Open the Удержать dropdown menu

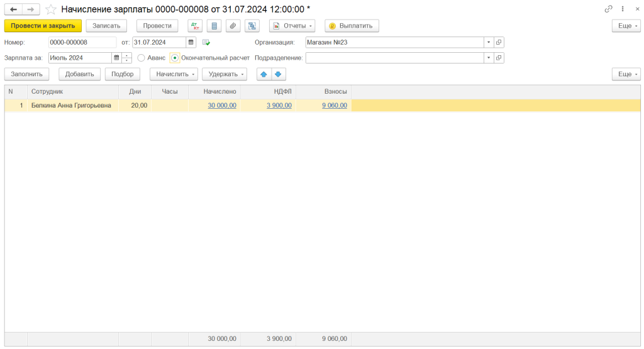[x=225, y=74]
